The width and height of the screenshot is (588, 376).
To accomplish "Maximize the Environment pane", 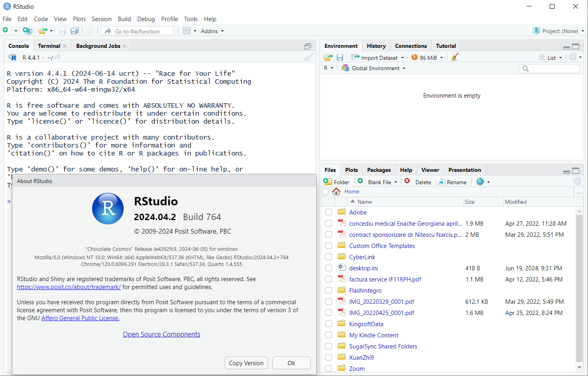I will 576,47.
